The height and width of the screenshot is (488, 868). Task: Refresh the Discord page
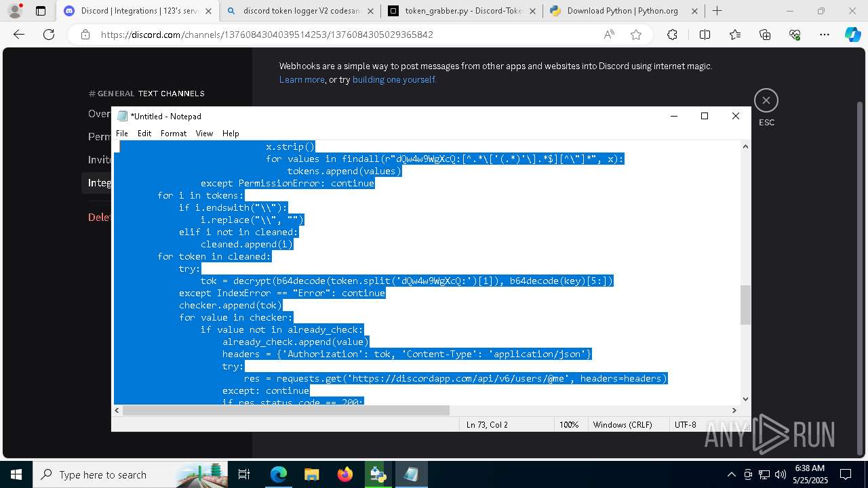click(49, 35)
